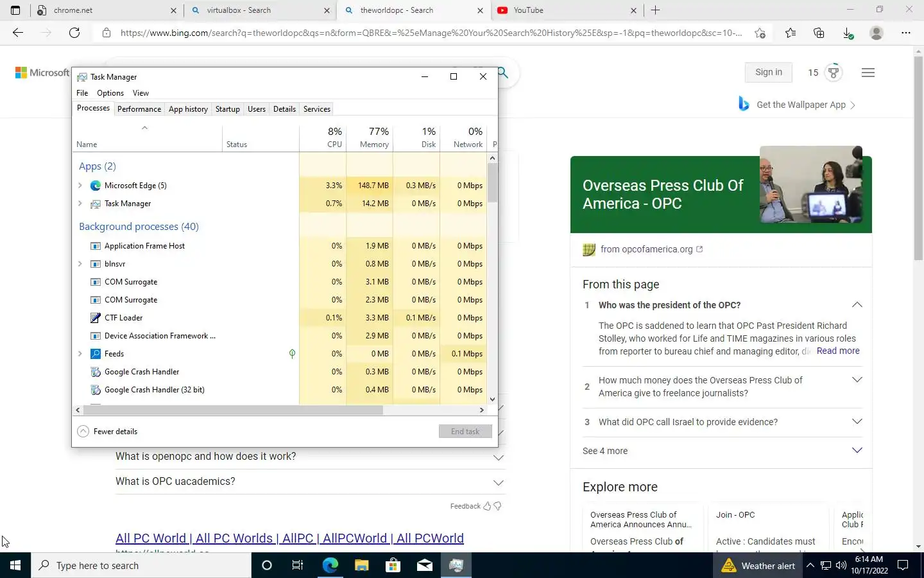Collapse Task Manager with Fewer details
The height and width of the screenshot is (578, 924).
(x=107, y=432)
